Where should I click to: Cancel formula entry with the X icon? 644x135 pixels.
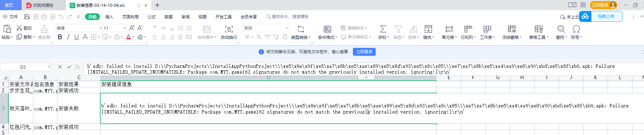pos(60,67)
